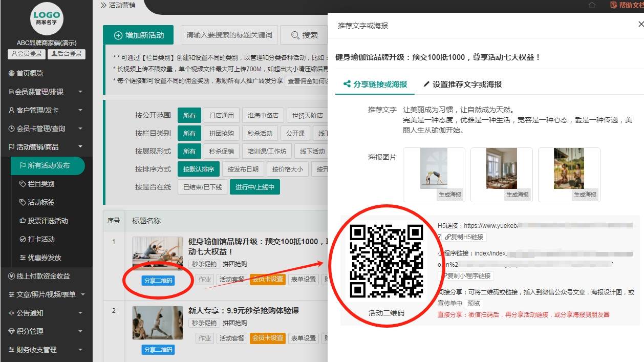Open the 新人专享：9.9元秒杀抢购体验课 title
This screenshot has height=362, width=644.
coord(244,310)
